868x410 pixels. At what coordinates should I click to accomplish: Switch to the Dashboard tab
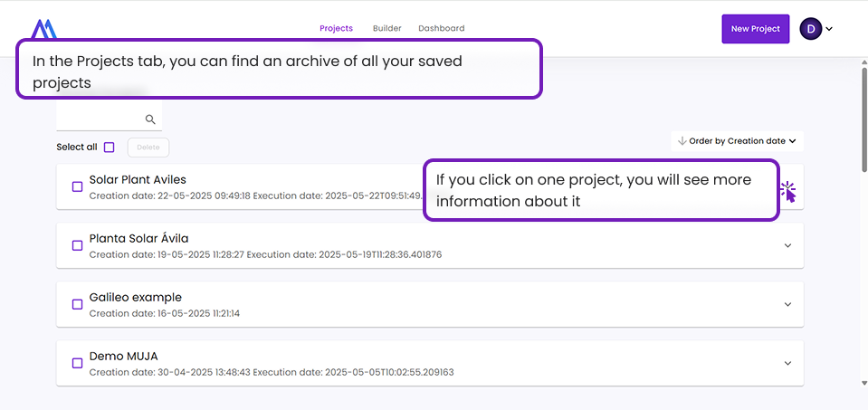(x=441, y=28)
